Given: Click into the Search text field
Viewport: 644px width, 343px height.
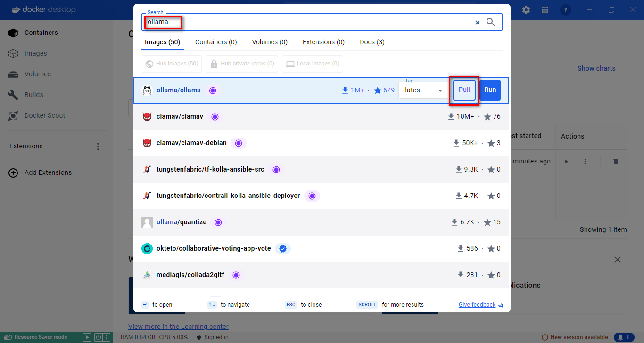Looking at the screenshot, I should [x=306, y=22].
